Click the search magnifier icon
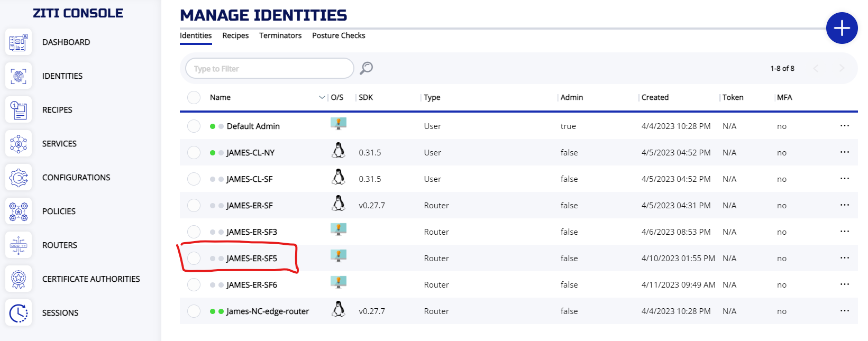868x341 pixels. [x=366, y=68]
